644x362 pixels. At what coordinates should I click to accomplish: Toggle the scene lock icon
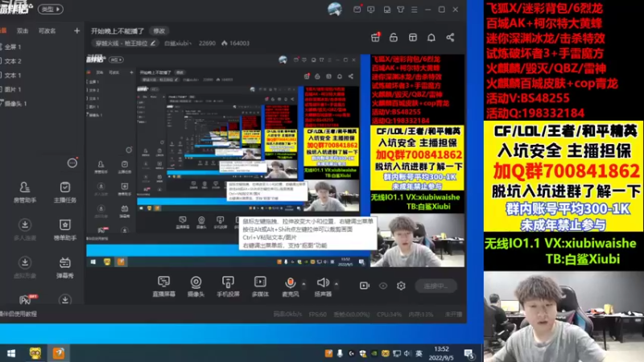click(394, 37)
